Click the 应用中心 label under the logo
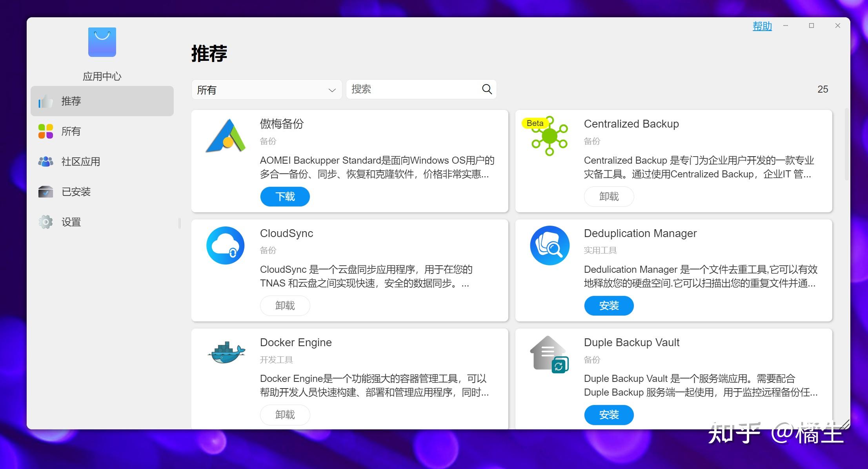Screen dimensions: 868x469 point(102,76)
